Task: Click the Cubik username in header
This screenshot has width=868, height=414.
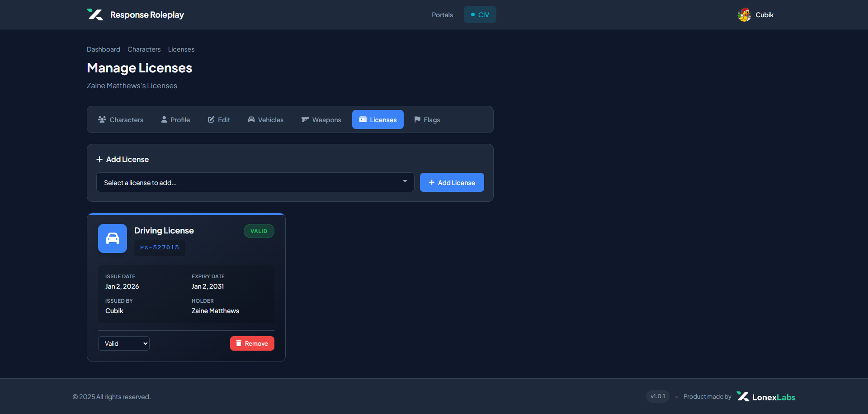Action: (x=764, y=15)
